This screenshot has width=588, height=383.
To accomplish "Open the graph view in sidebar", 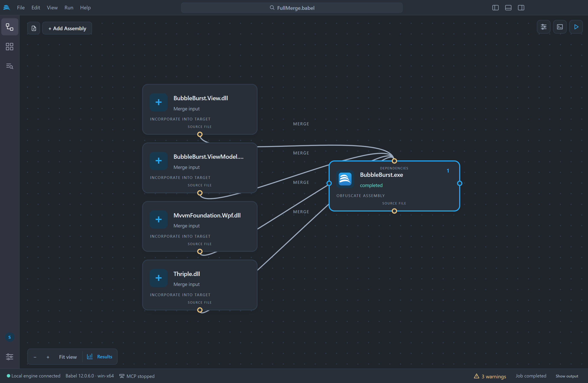I will (x=10, y=27).
